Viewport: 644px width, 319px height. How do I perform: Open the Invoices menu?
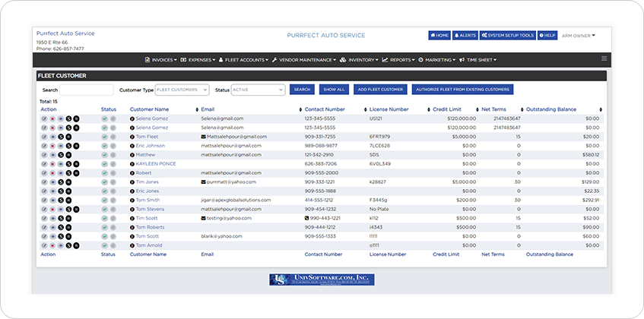pos(160,60)
